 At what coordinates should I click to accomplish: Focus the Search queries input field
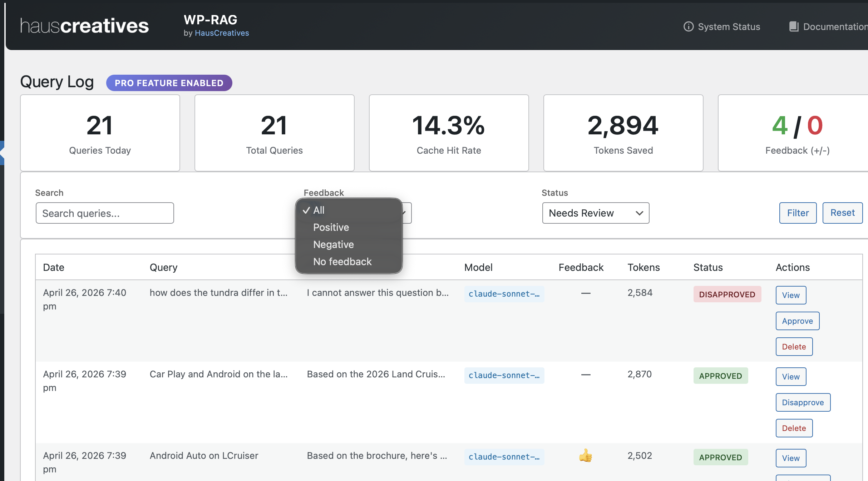point(105,213)
